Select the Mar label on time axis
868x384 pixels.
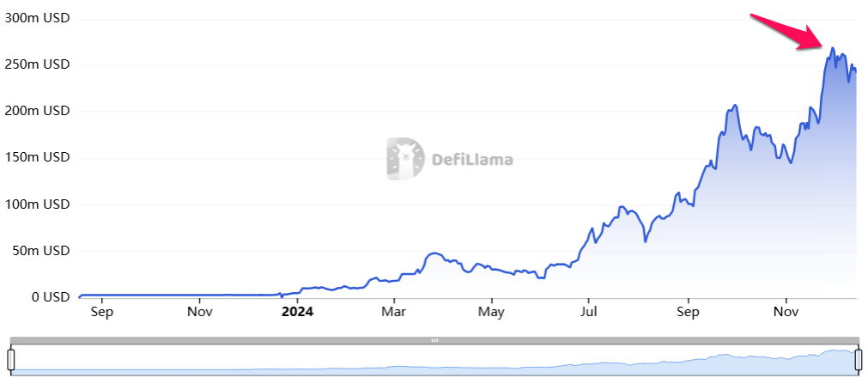(x=393, y=312)
